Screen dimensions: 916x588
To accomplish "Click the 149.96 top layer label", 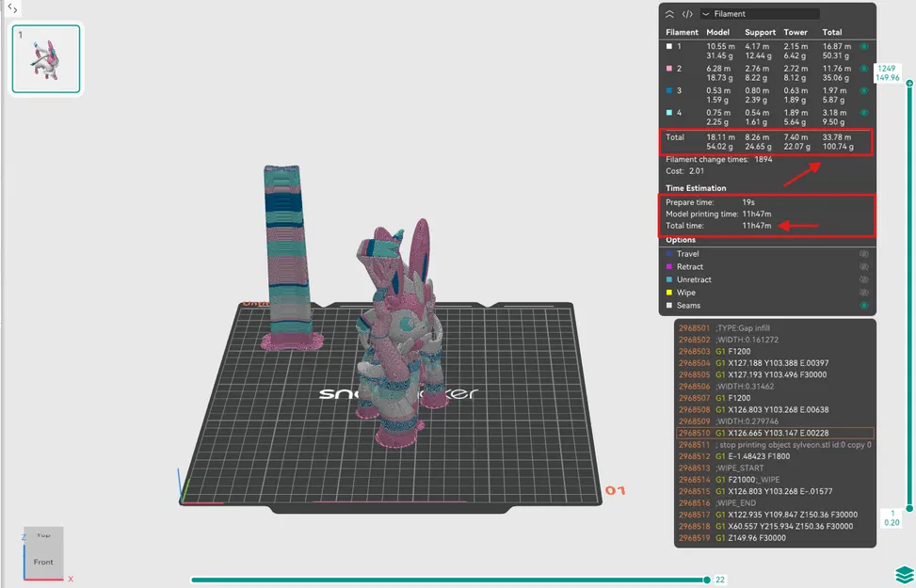I will 888,77.
